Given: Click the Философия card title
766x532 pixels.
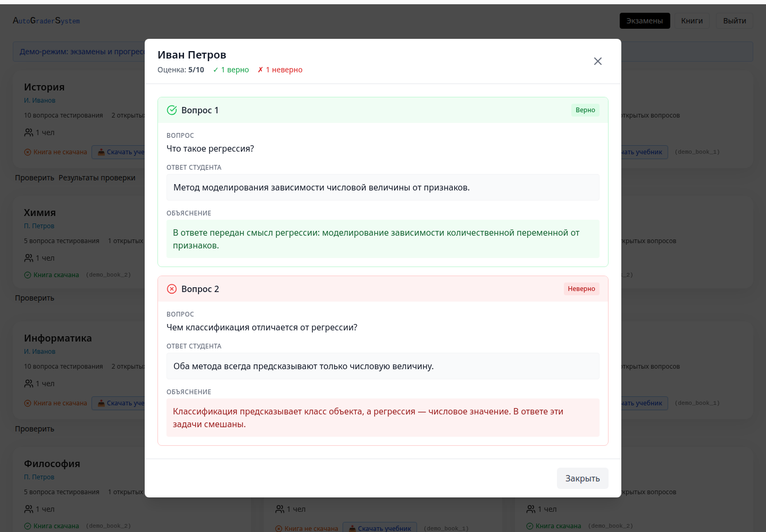Looking at the screenshot, I should [x=52, y=464].
